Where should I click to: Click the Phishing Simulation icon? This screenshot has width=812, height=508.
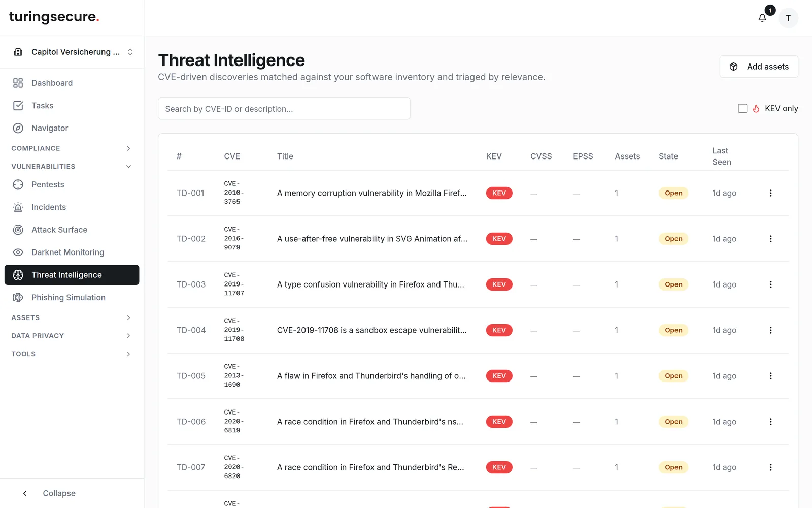tap(18, 298)
